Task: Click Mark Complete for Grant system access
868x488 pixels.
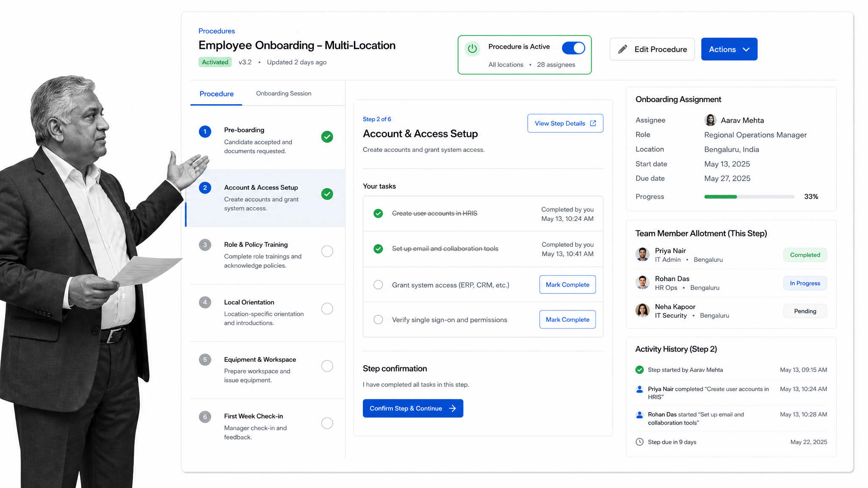Action: 568,285
